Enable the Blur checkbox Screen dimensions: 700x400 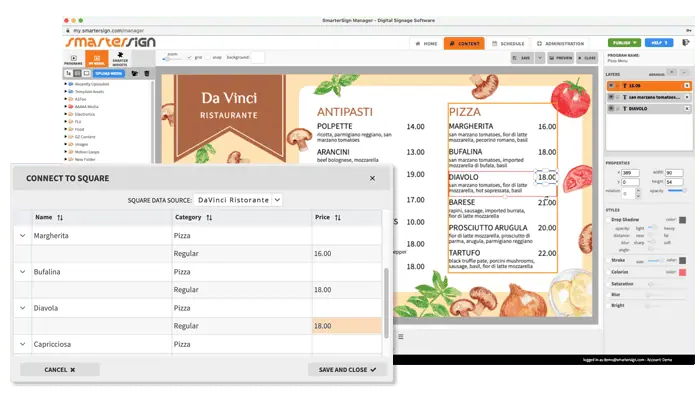608,295
